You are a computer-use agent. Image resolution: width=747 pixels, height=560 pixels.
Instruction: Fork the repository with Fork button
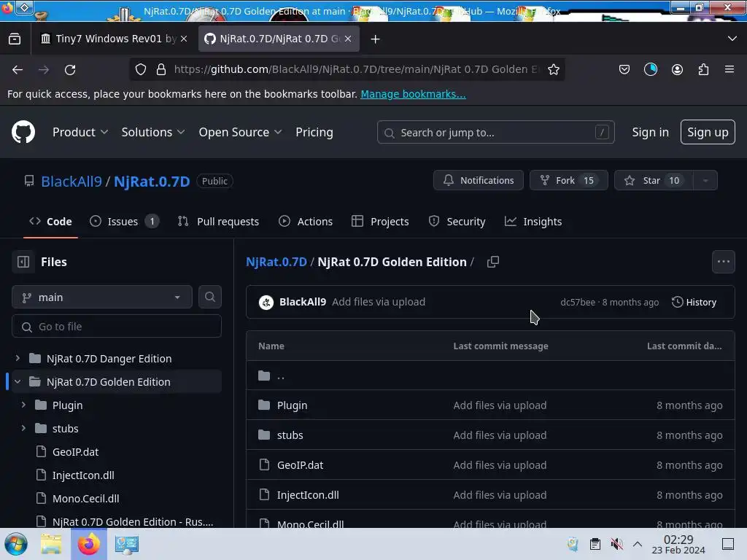(x=568, y=181)
